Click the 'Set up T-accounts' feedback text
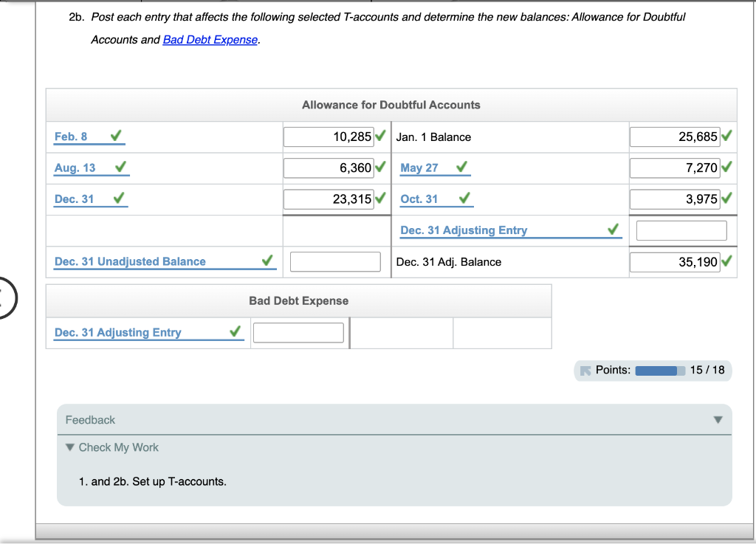 [x=179, y=481]
